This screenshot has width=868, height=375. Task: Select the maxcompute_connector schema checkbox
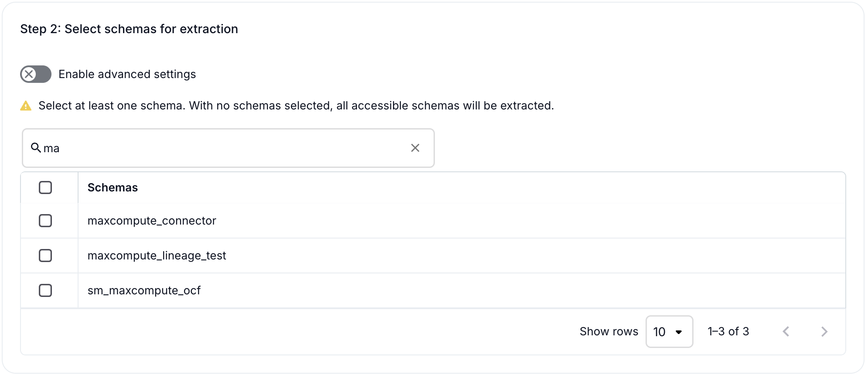[x=45, y=221]
